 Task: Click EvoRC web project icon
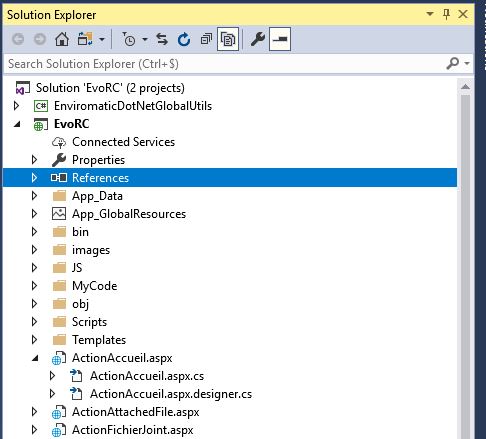(41, 125)
